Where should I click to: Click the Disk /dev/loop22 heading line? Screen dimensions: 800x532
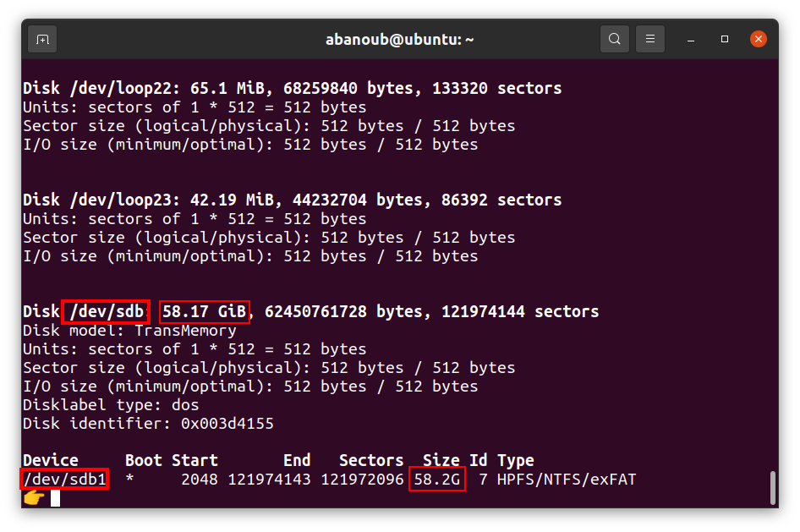(x=292, y=88)
